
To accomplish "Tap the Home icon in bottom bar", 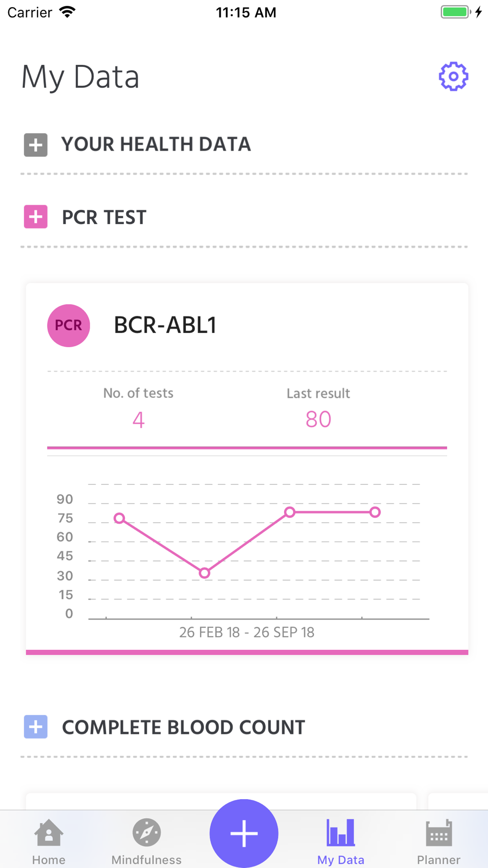I will tap(49, 833).
